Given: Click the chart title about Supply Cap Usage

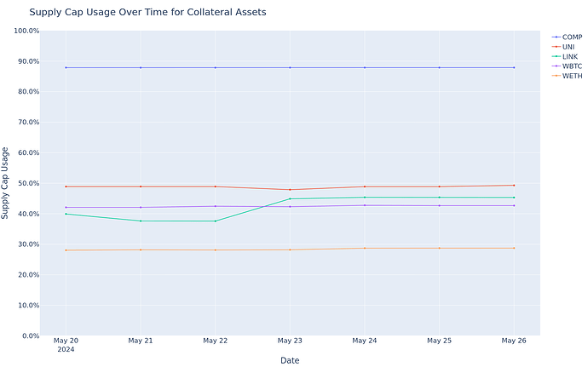Looking at the screenshot, I should pos(147,13).
